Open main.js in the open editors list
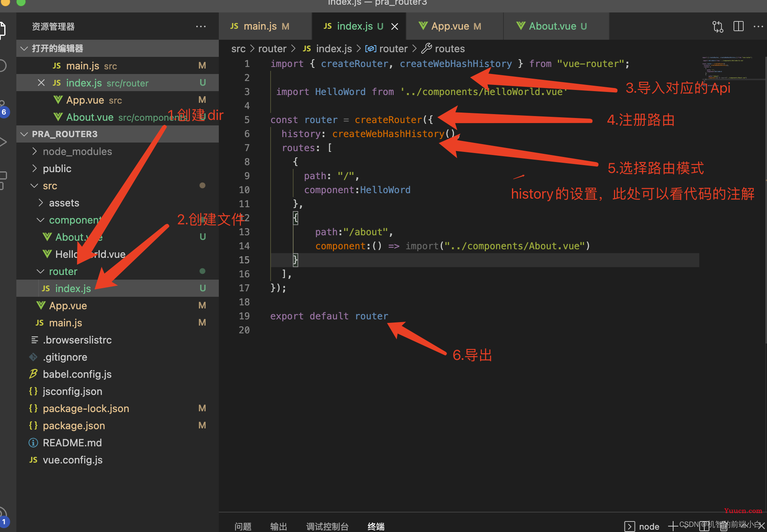This screenshot has width=767, height=532. (118, 66)
